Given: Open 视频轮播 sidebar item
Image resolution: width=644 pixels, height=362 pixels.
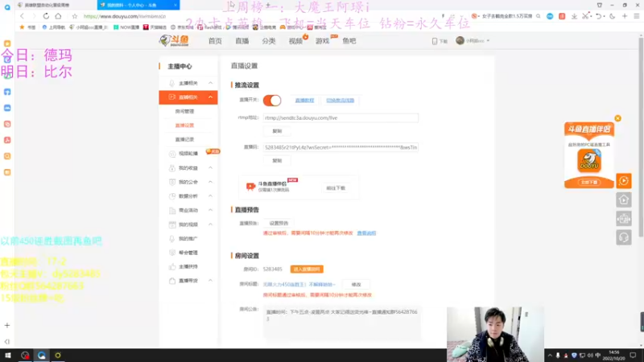Looking at the screenshot, I should pyautogui.click(x=188, y=154).
